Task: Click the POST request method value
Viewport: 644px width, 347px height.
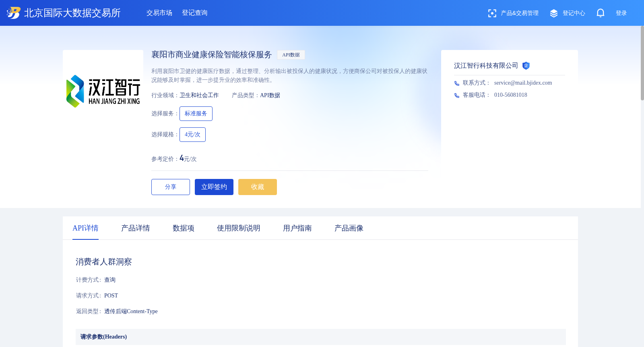Action: [x=111, y=296]
